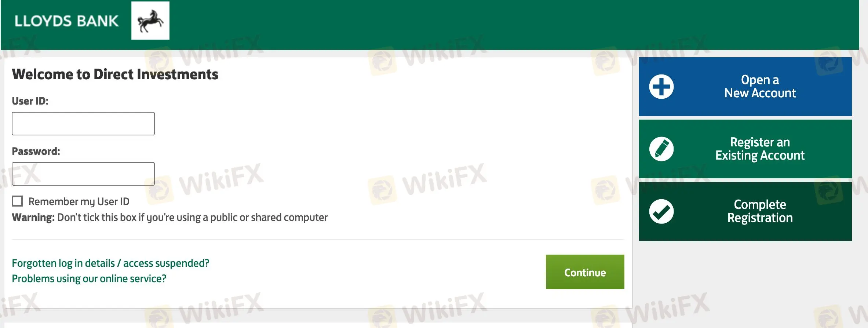
Task: Click the Remember my User ID label
Action: pos(79,201)
